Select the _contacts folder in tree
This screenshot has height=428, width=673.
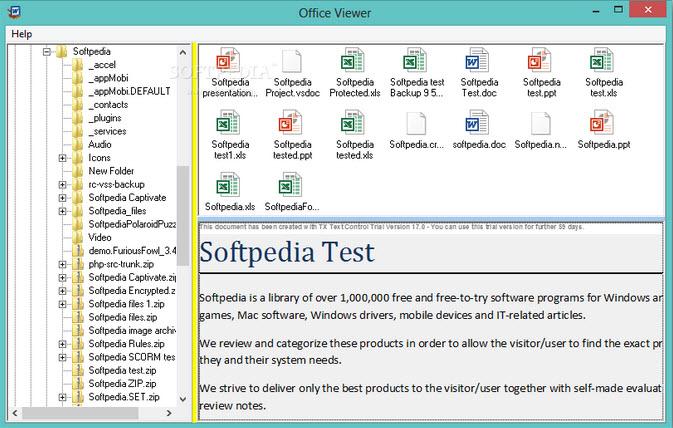[x=108, y=104]
